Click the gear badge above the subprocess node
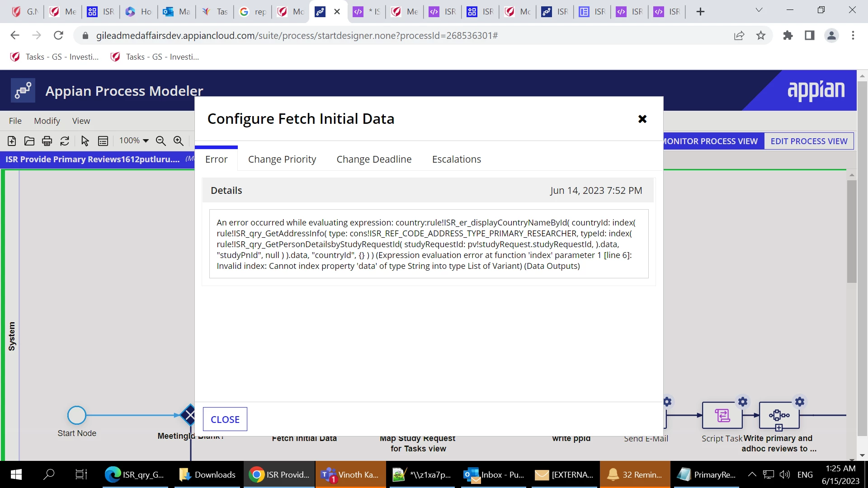 pos(800,402)
